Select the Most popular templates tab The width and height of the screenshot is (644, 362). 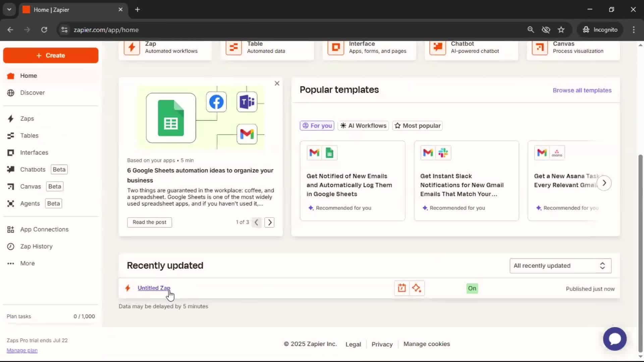click(x=418, y=126)
